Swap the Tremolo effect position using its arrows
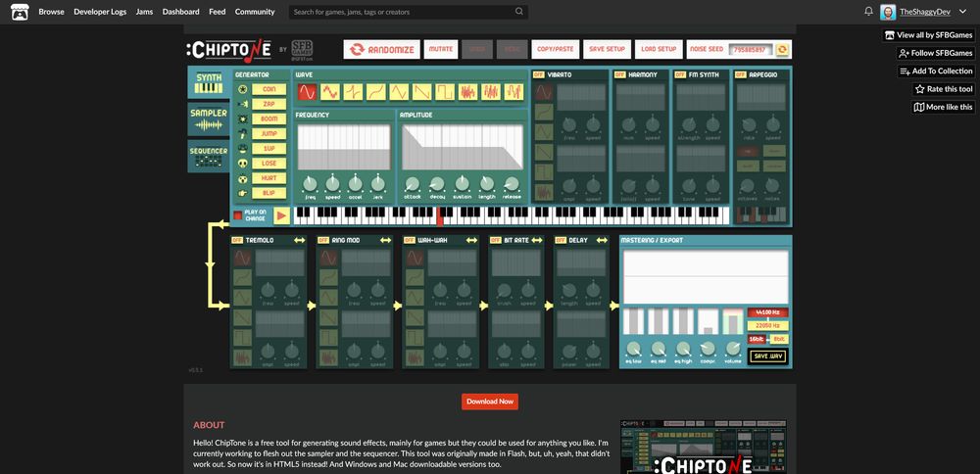Viewport: 980px width, 474px height. (x=299, y=240)
